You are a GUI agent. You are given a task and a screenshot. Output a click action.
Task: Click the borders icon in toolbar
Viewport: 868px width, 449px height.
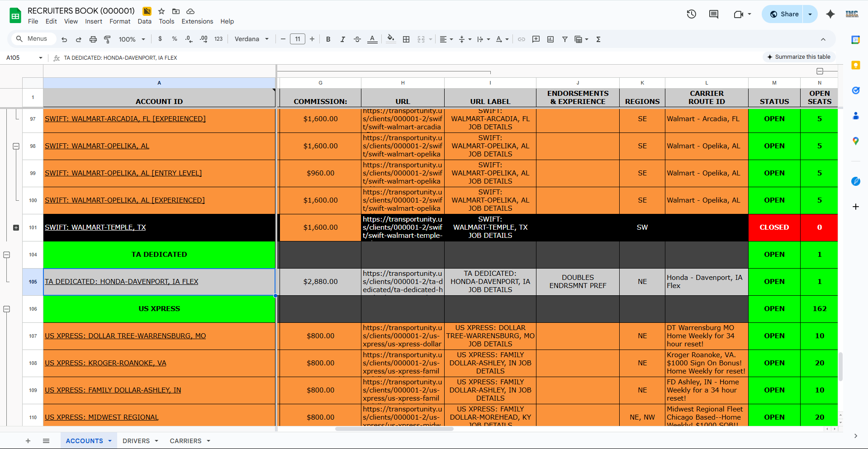click(406, 39)
